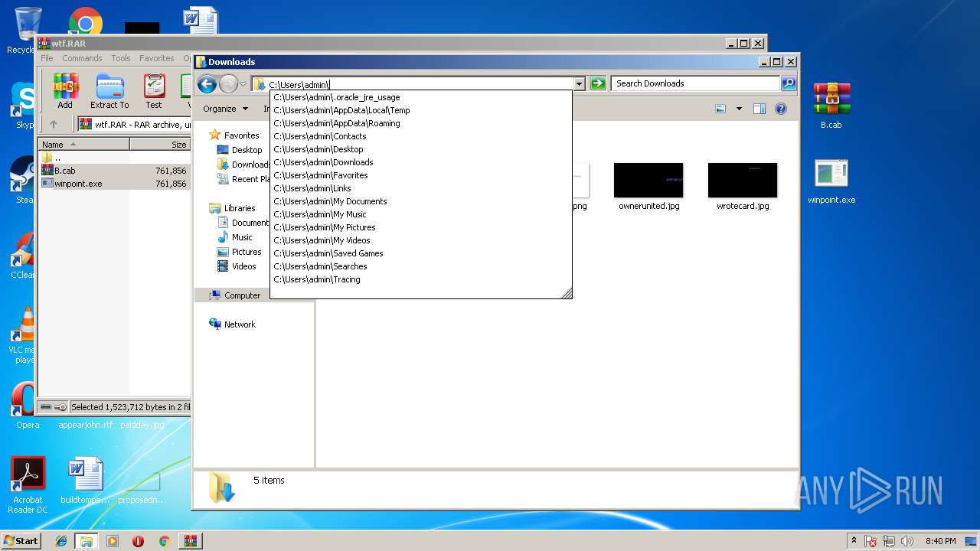Open the Tools menu in WinRAR
The image size is (980, 551).
click(121, 58)
